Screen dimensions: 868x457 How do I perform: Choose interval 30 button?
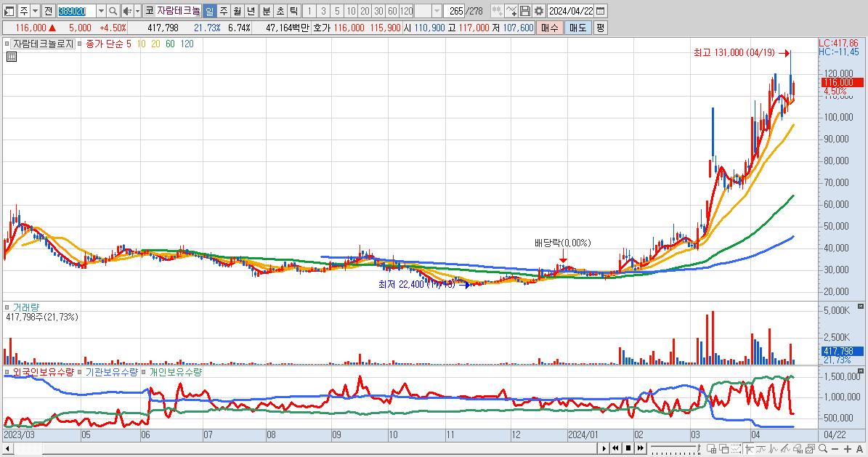(x=378, y=11)
